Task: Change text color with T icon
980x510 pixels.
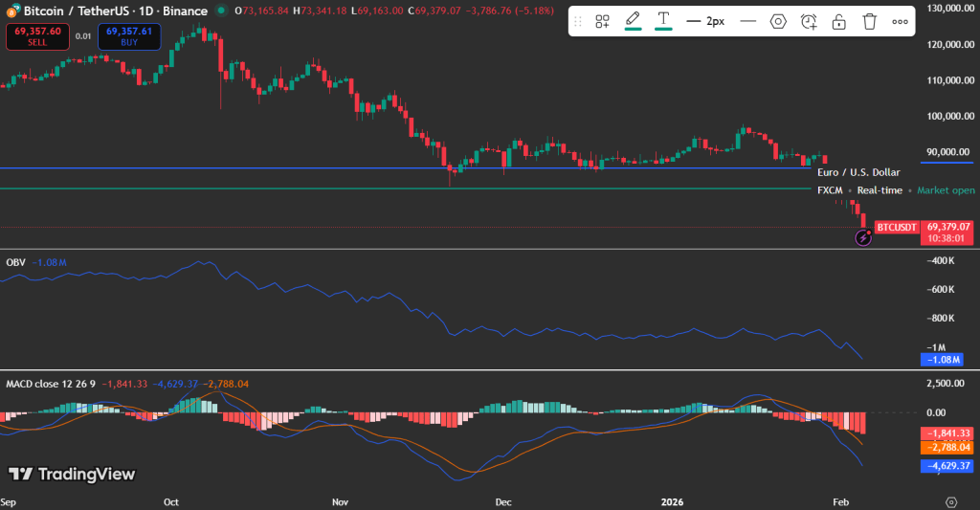Action: point(663,21)
